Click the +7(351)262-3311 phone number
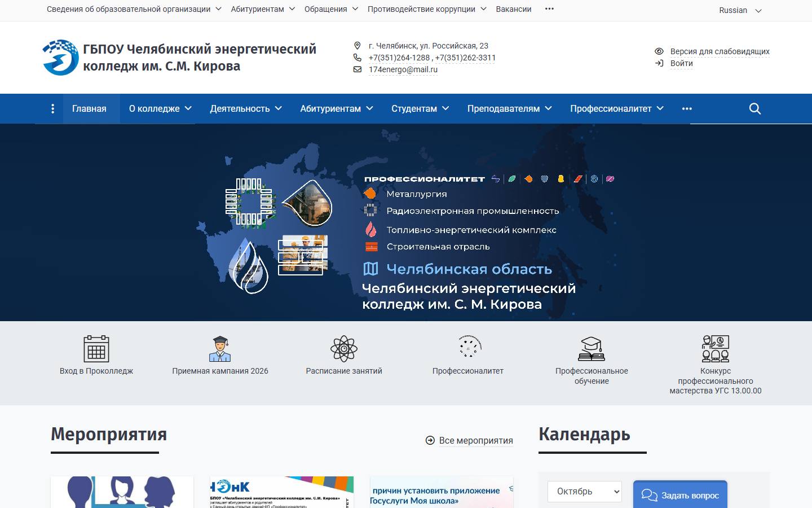Viewport: 812px width, 508px height. tap(465, 58)
